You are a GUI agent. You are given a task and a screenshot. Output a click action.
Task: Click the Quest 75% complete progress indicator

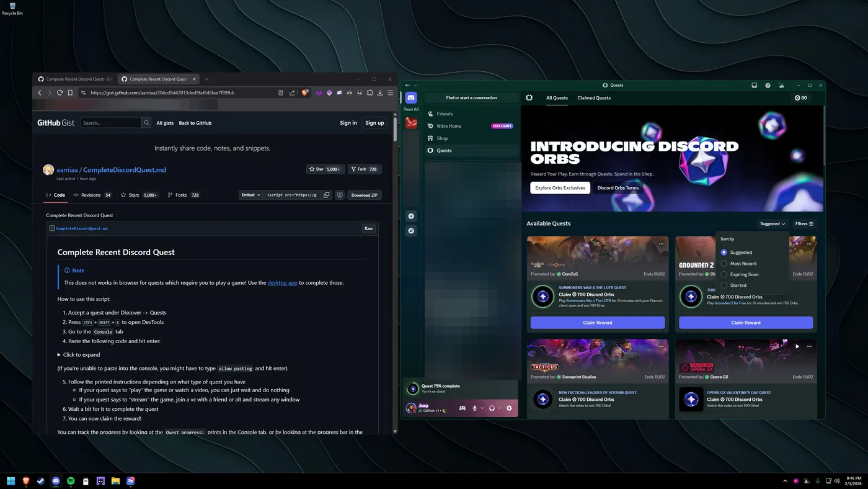point(460,388)
